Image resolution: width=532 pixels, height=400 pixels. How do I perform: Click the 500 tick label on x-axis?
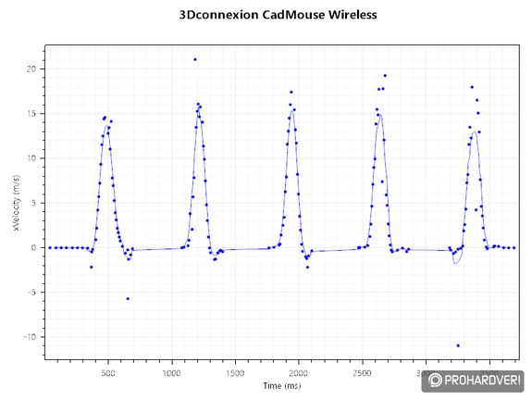point(108,373)
